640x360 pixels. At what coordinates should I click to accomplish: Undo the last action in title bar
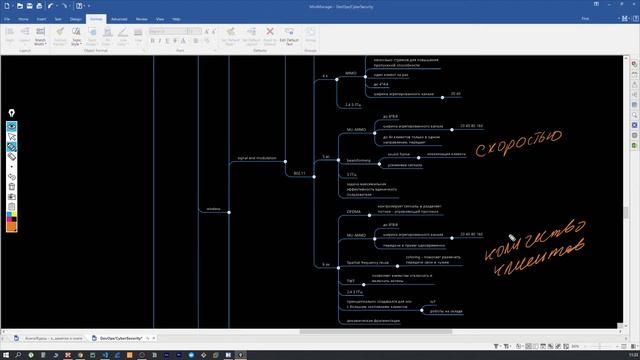(x=50, y=6)
